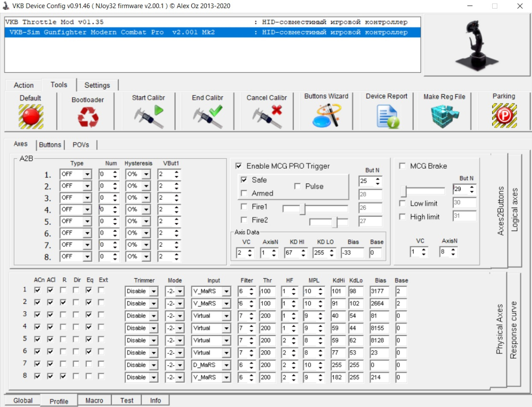The width and height of the screenshot is (532, 407).
Task: Enable the MCG Brake checkbox
Action: (x=402, y=166)
